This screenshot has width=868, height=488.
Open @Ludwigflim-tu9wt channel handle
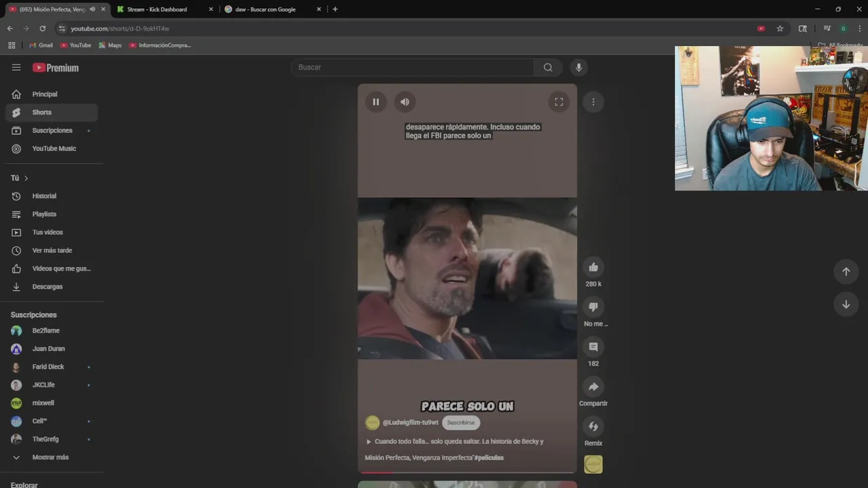pos(410,423)
